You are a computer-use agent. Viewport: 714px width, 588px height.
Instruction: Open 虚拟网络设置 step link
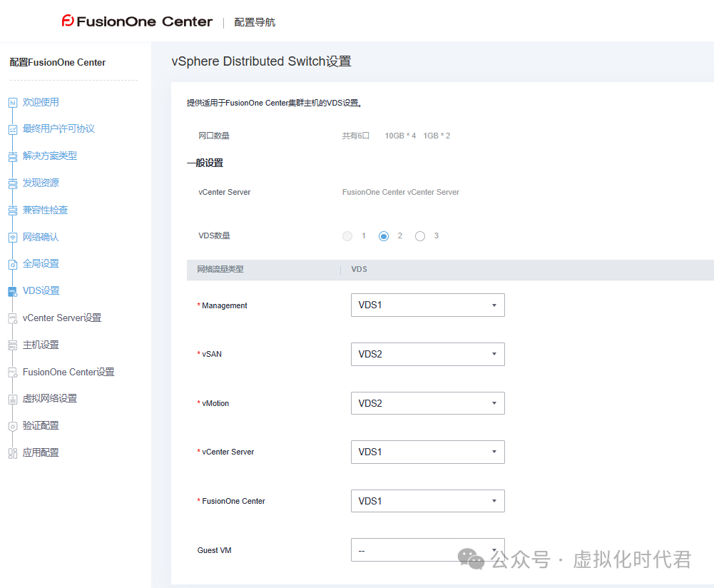point(50,398)
